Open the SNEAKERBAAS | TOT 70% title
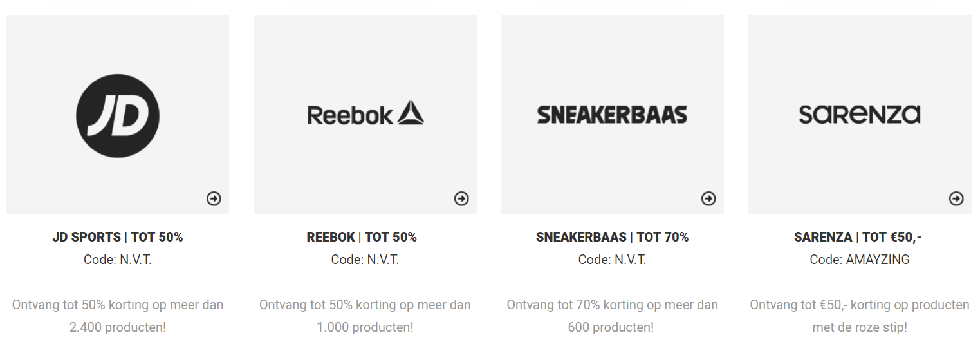The height and width of the screenshot is (344, 980). click(612, 237)
